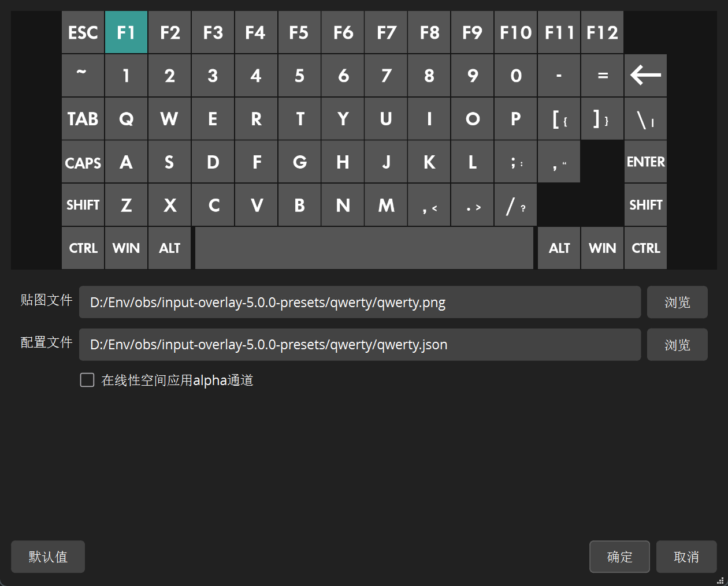Select the TAB key
Viewport: 728px width, 586px height.
[83, 118]
